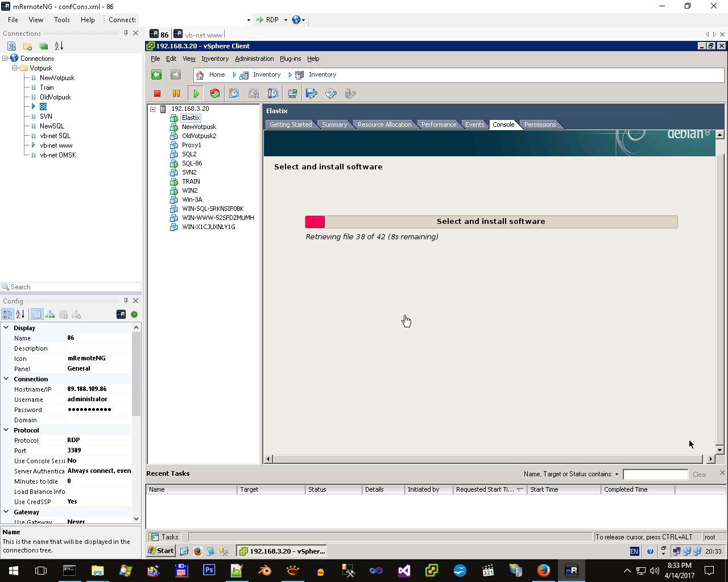Image resolution: width=728 pixels, height=582 pixels.
Task: Click the mRemoteNG icon in Config toolbar
Action: click(x=121, y=314)
